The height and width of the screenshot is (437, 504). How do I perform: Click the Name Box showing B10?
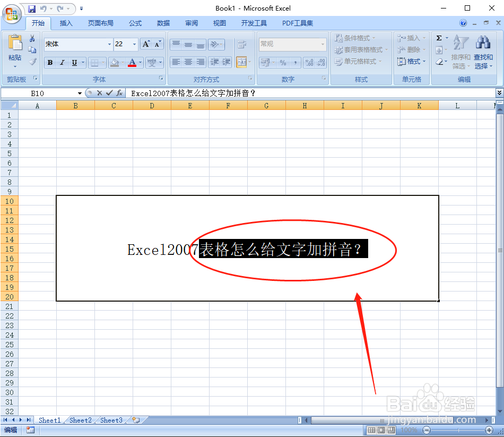[41, 93]
